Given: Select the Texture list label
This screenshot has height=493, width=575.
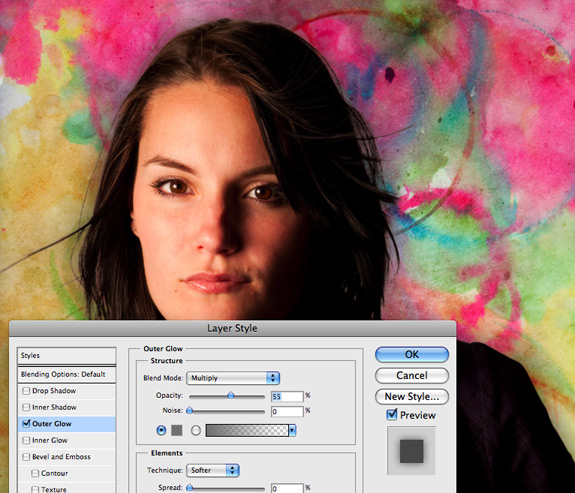Looking at the screenshot, I should (x=54, y=489).
